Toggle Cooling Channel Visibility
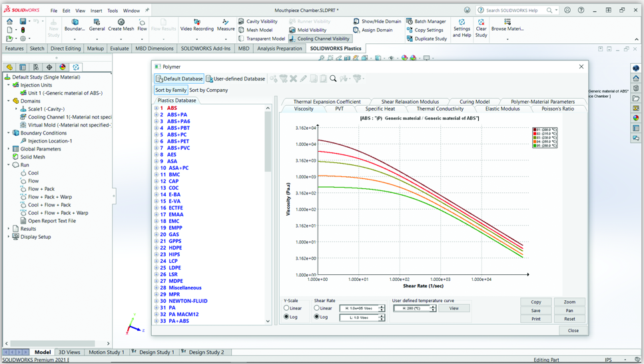644x364 pixels. pos(320,39)
